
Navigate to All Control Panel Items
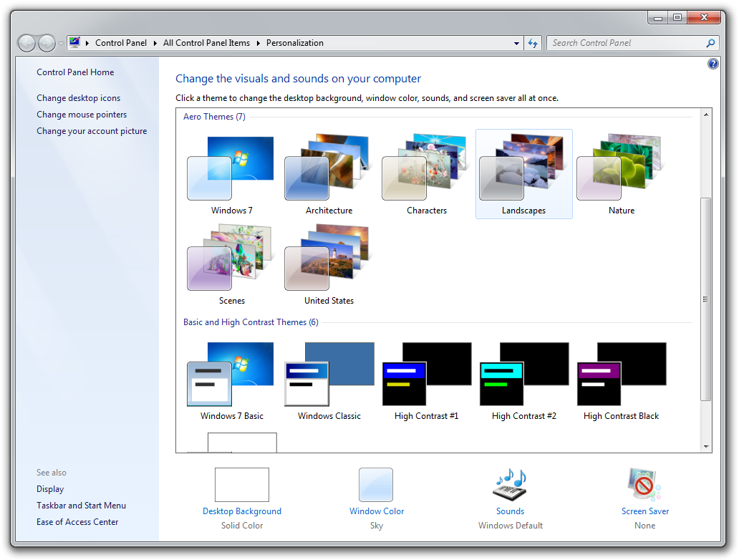coord(206,42)
